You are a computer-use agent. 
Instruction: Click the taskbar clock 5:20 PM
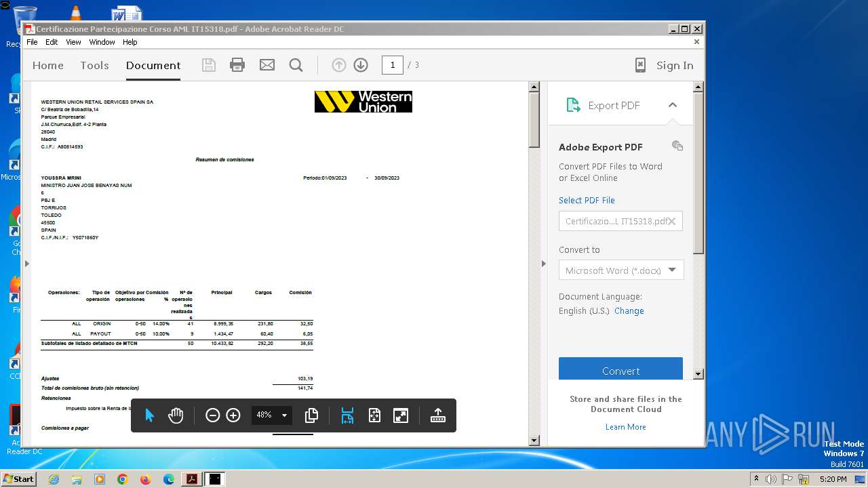833,479
